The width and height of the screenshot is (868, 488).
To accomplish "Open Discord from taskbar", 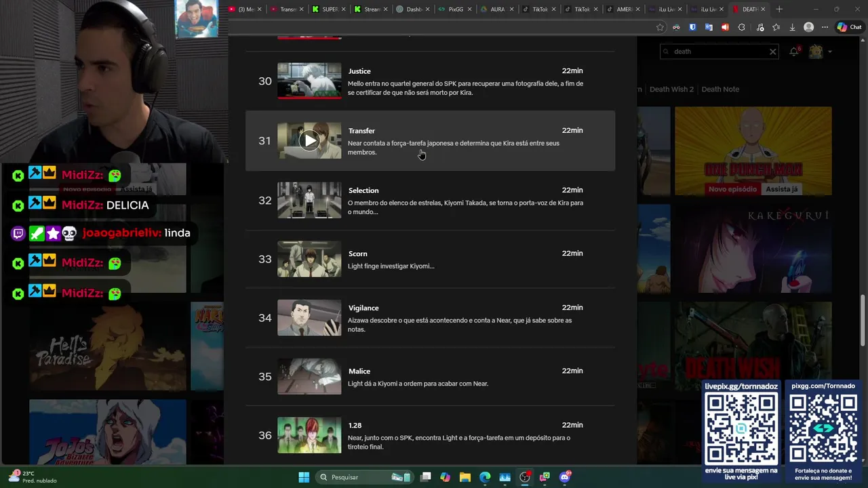I will coord(564,477).
